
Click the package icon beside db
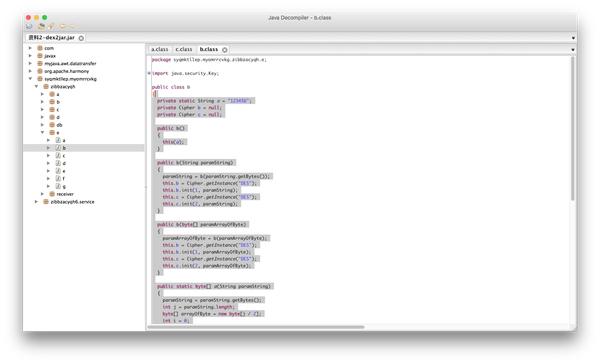coord(52,125)
